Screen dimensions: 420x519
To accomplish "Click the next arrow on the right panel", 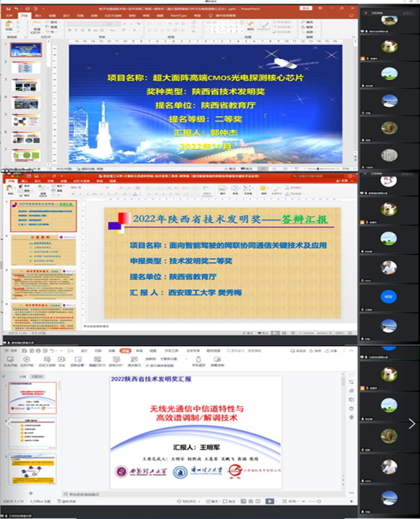I will 412,424.
